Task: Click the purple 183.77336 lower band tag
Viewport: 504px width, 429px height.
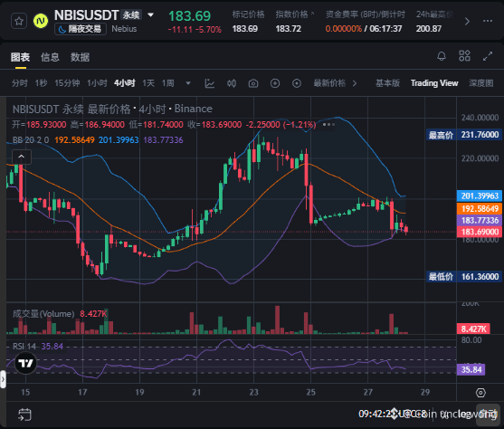Action: [480, 220]
